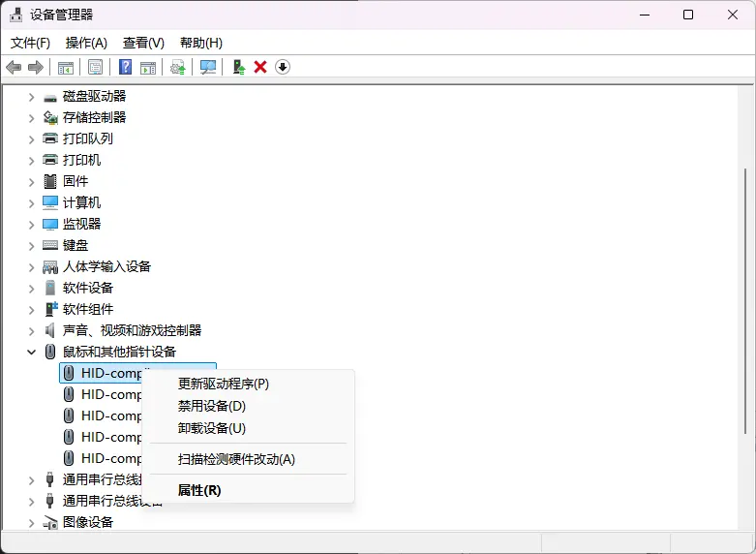The width and height of the screenshot is (756, 554).
Task: Expand the 打印机 node
Action: (x=31, y=161)
